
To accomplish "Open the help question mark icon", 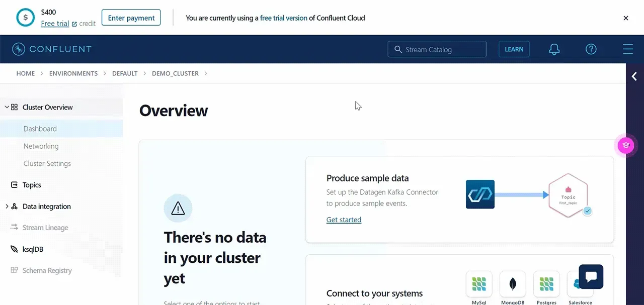I will pos(591,49).
